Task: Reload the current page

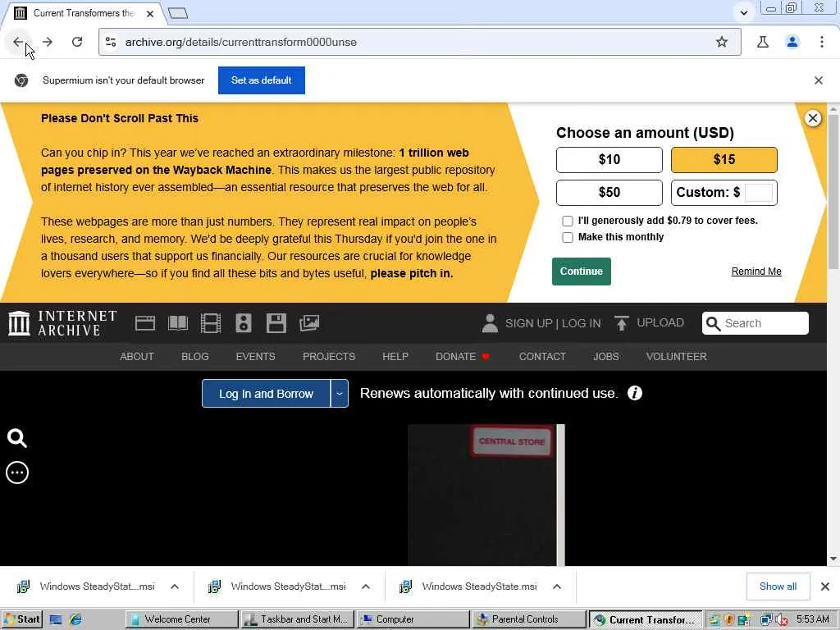Action: point(77,42)
